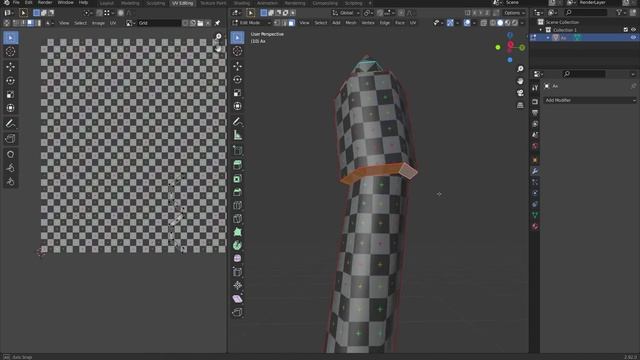Open the outliner filter dropdown

[621, 13]
